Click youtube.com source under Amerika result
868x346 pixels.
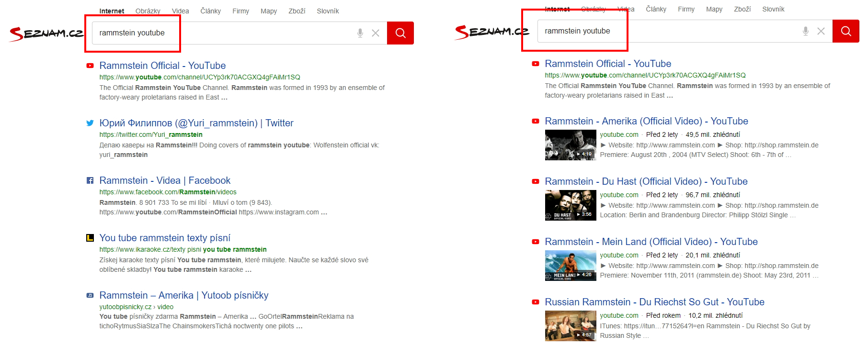[x=619, y=134]
